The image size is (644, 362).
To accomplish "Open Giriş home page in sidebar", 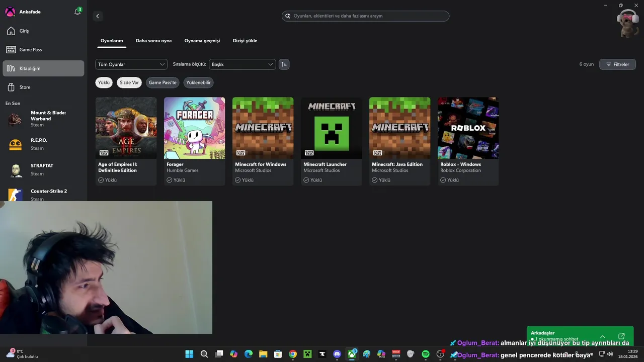I will coord(43,31).
